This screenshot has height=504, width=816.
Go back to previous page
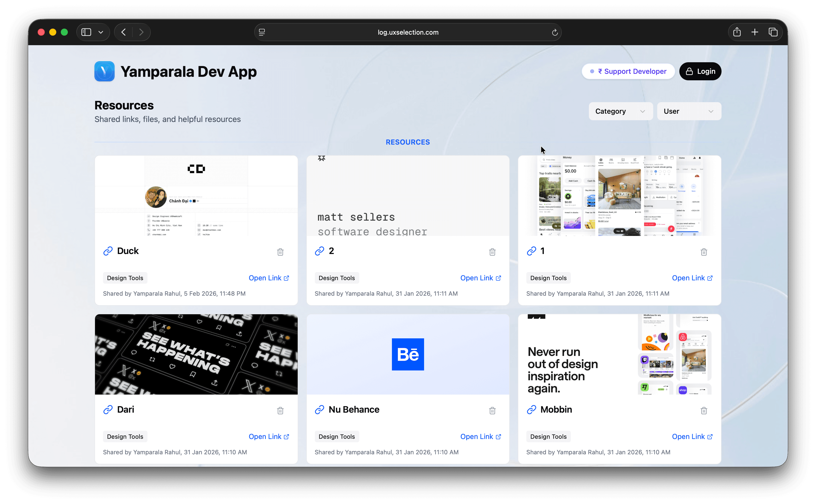click(123, 32)
